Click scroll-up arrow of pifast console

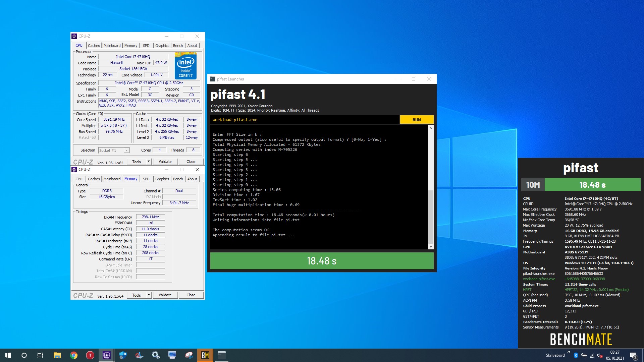tap(431, 128)
